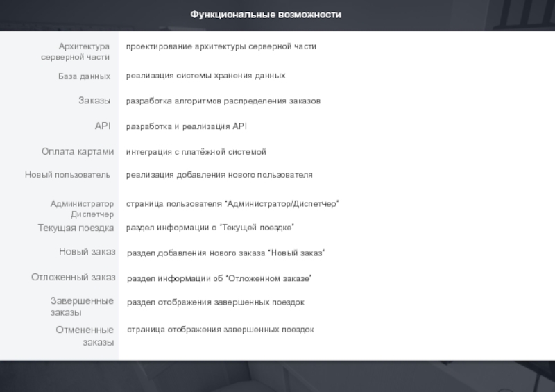
Task: Click text "разработка алгоритмов распределения заказов"
Action: [x=223, y=101]
